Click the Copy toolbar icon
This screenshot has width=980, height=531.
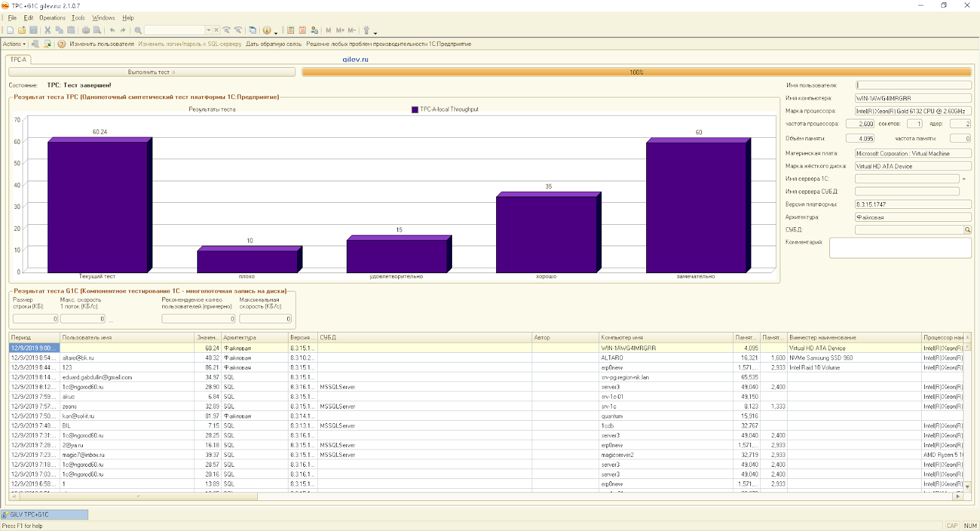59,30
